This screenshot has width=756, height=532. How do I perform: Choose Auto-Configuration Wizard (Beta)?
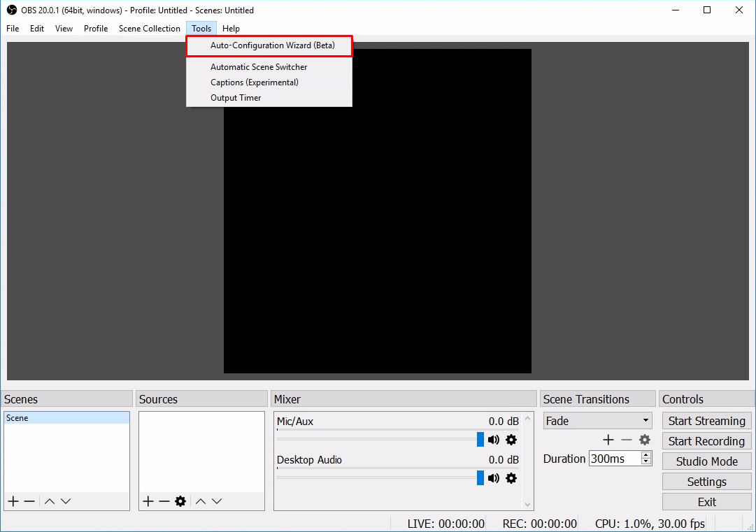pos(269,45)
